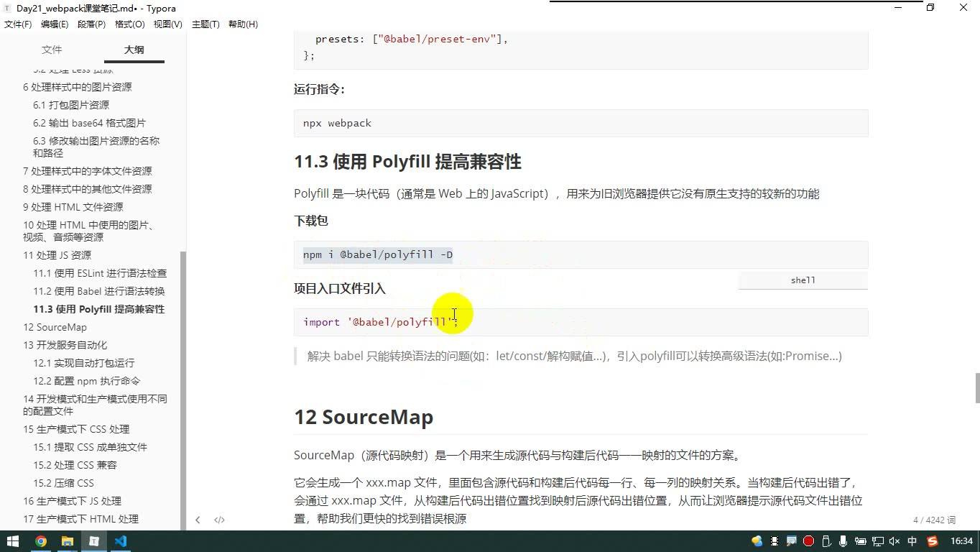Open Google Chrome from taskbar
The width and height of the screenshot is (980, 552).
click(41, 541)
